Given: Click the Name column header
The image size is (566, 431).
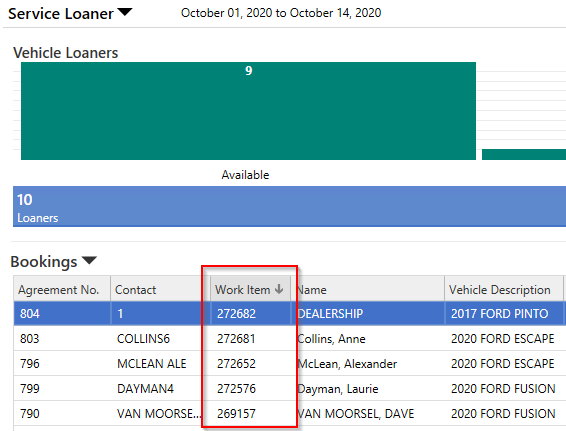Looking at the screenshot, I should coord(367,289).
